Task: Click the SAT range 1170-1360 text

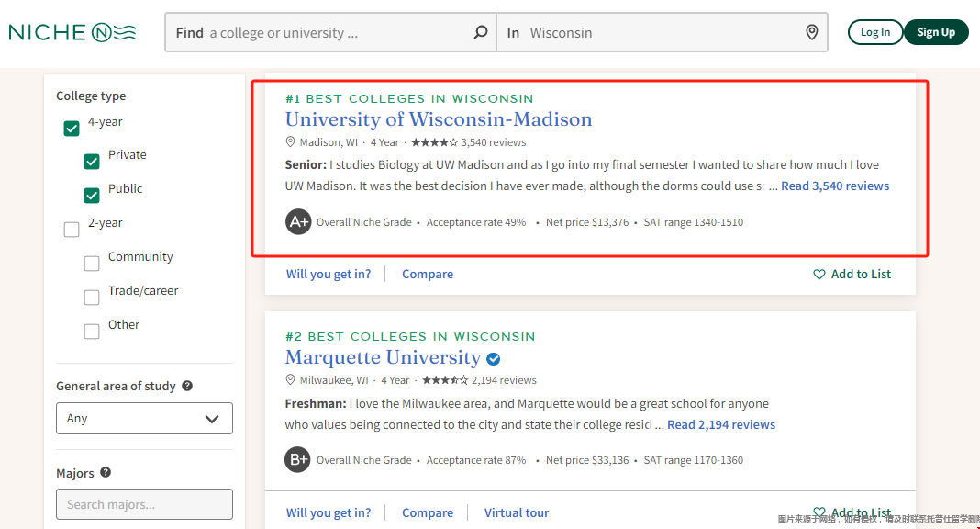Action: [x=694, y=459]
